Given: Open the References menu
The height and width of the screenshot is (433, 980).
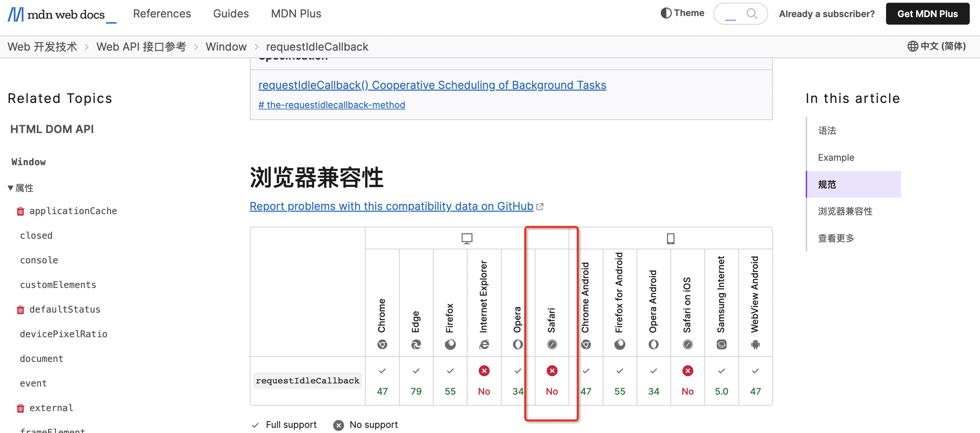Looking at the screenshot, I should click(162, 13).
